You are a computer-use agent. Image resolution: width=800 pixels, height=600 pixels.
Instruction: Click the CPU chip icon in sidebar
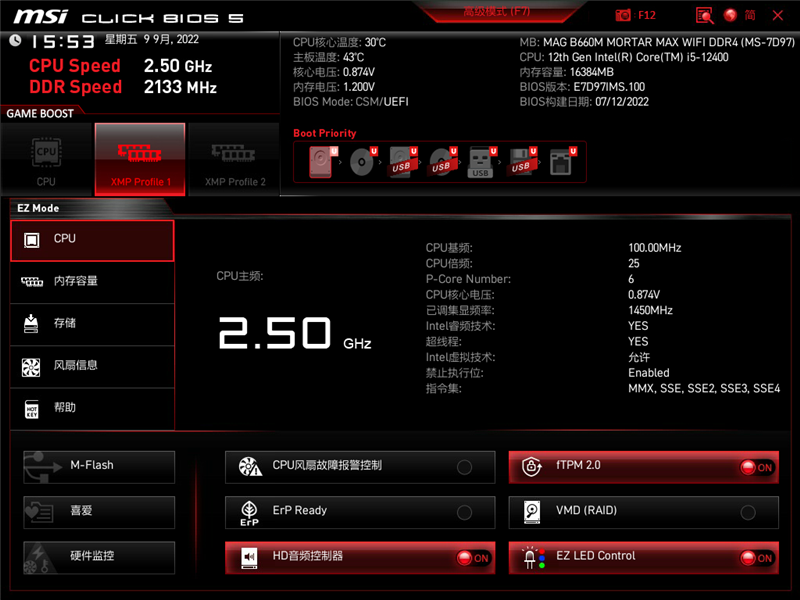[32, 240]
